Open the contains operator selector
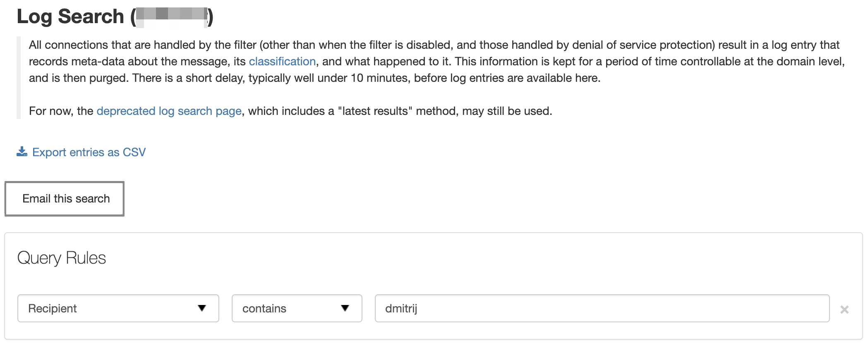868x343 pixels. click(x=297, y=308)
